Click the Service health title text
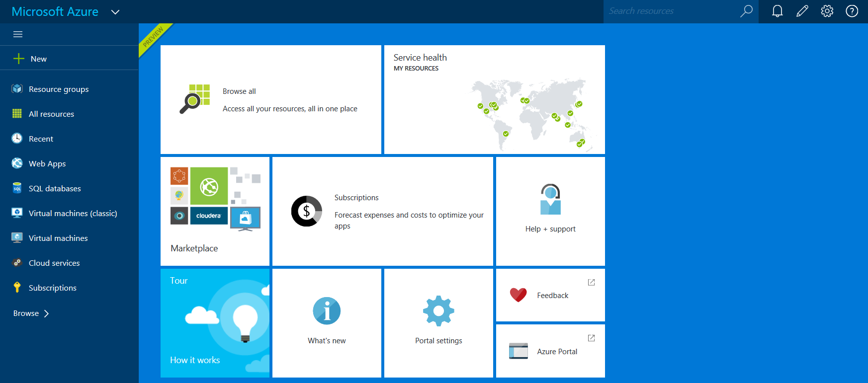Viewport: 868px width, 383px height. (x=420, y=58)
